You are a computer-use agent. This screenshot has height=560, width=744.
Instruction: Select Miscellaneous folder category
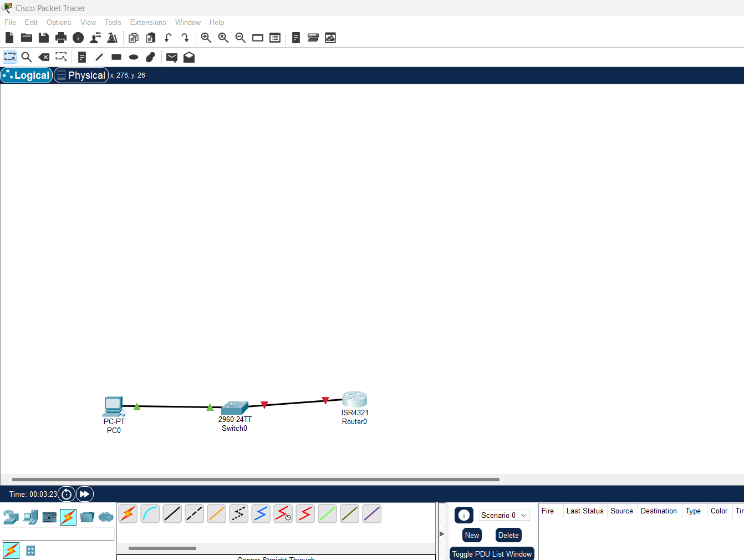[x=87, y=517]
